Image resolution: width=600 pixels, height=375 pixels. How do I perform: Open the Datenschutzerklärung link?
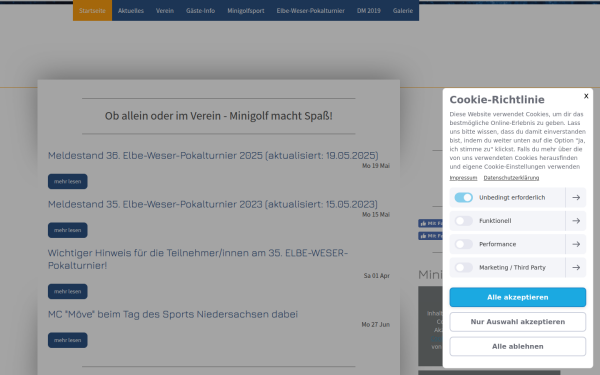[511, 178]
